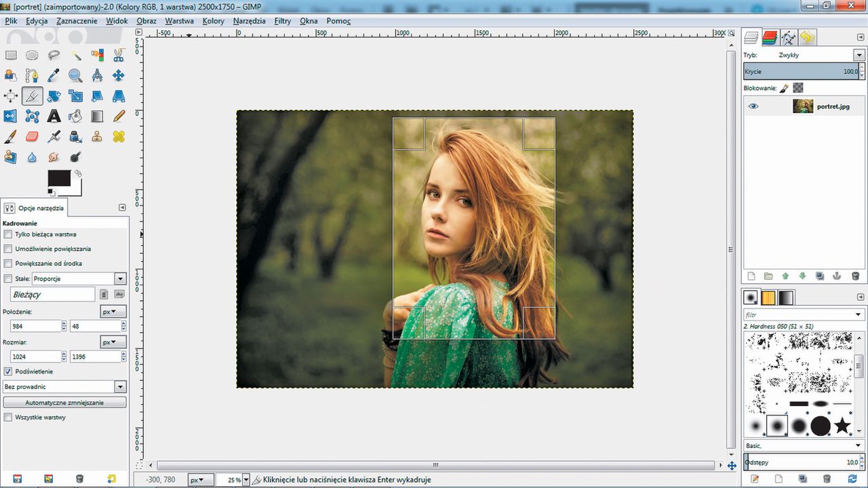Open size unit px dropdown under Rozmiar

[113, 342]
